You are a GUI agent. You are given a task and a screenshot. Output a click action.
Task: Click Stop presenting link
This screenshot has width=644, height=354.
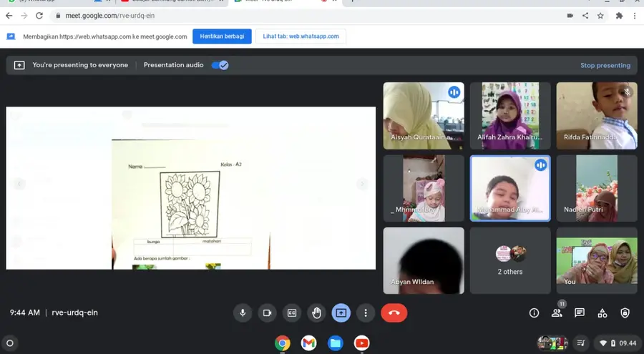point(605,65)
